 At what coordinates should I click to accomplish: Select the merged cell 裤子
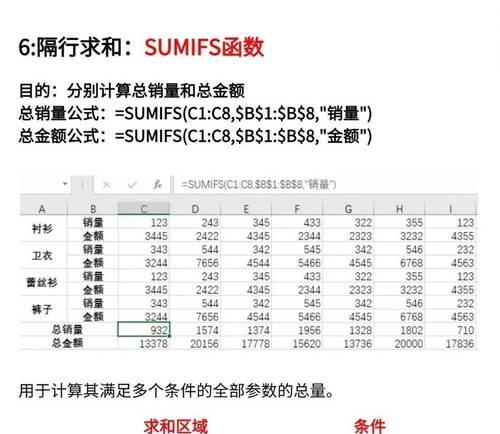pos(42,310)
